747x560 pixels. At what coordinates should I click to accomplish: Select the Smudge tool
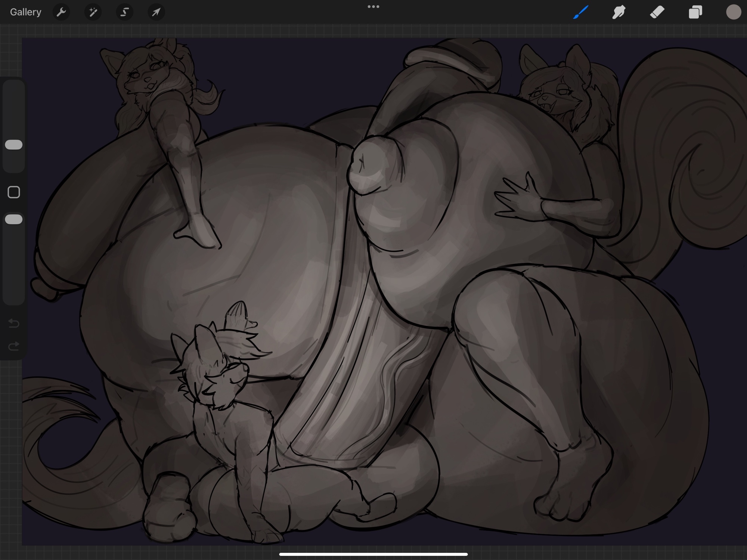619,12
